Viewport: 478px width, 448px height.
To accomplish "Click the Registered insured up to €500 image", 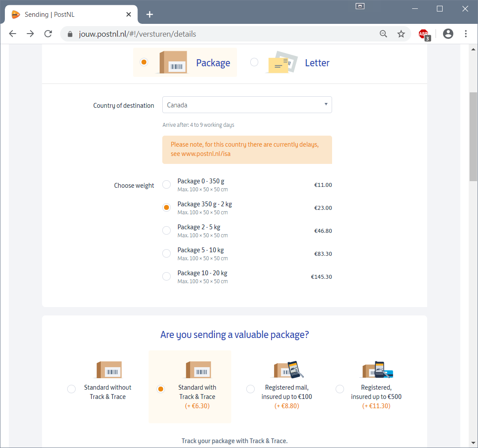I will pyautogui.click(x=376, y=370).
